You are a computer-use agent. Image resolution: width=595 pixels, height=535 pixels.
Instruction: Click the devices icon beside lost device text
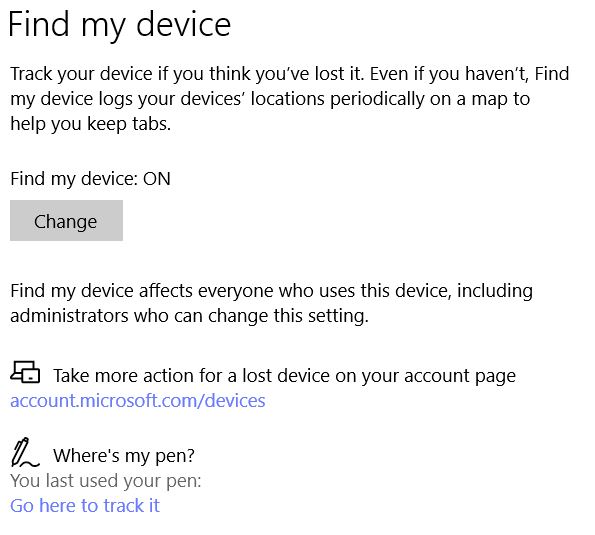click(x=25, y=372)
